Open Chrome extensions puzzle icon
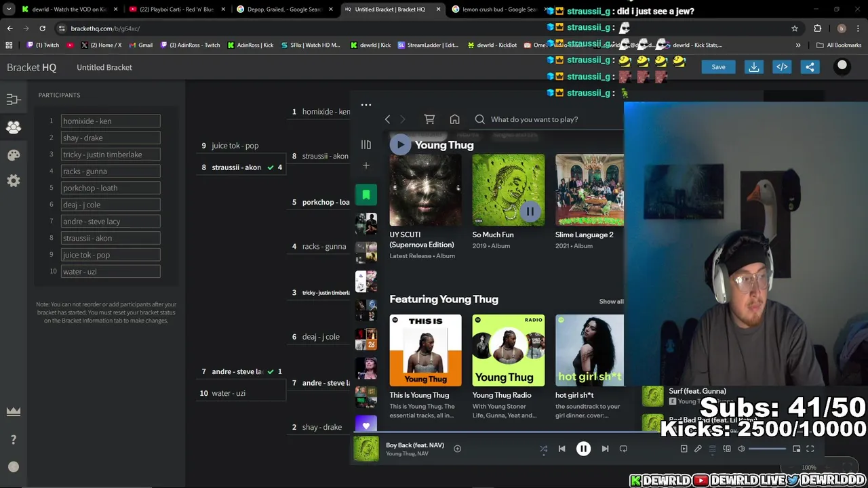The height and width of the screenshot is (488, 868). (817, 28)
